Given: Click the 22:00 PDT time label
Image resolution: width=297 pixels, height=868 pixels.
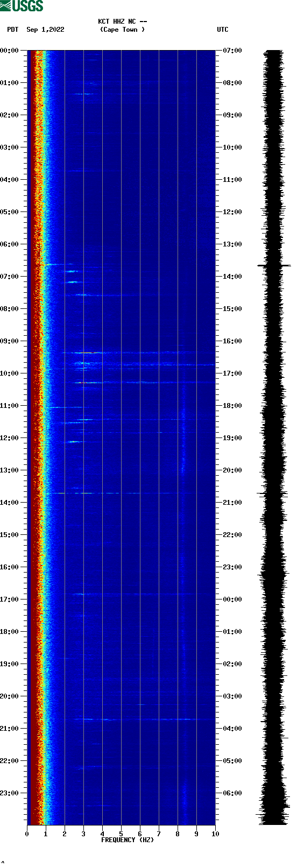Looking at the screenshot, I should [9, 761].
